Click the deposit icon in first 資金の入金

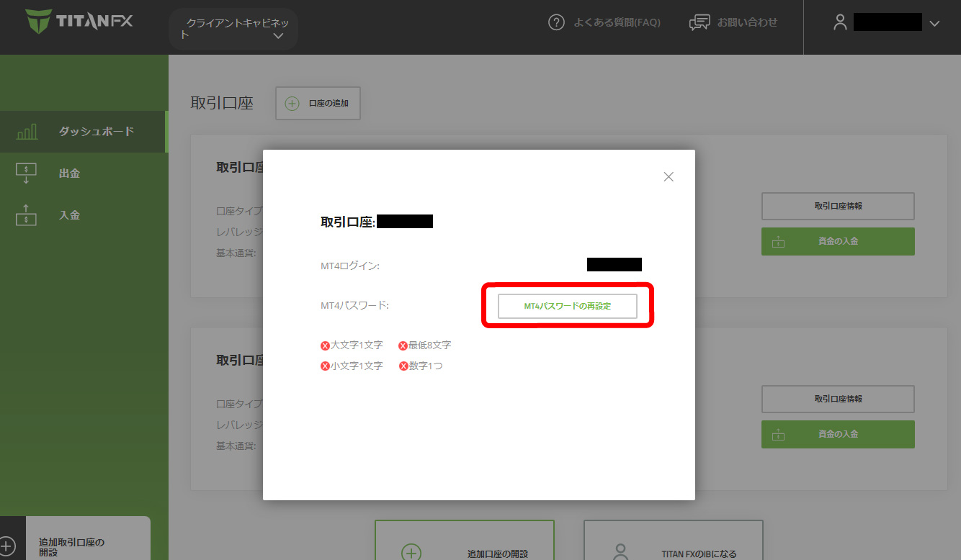(779, 243)
